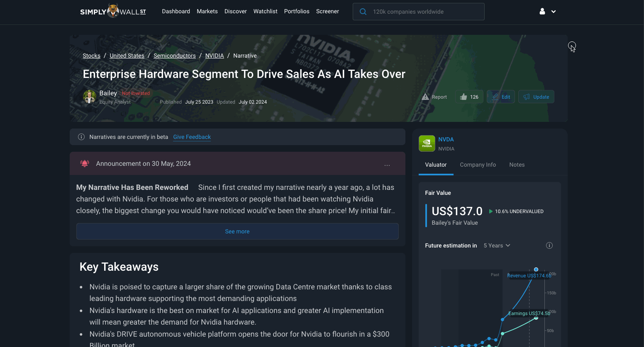Click the narrative title heading
The height and width of the screenshot is (347, 644).
[x=244, y=74]
